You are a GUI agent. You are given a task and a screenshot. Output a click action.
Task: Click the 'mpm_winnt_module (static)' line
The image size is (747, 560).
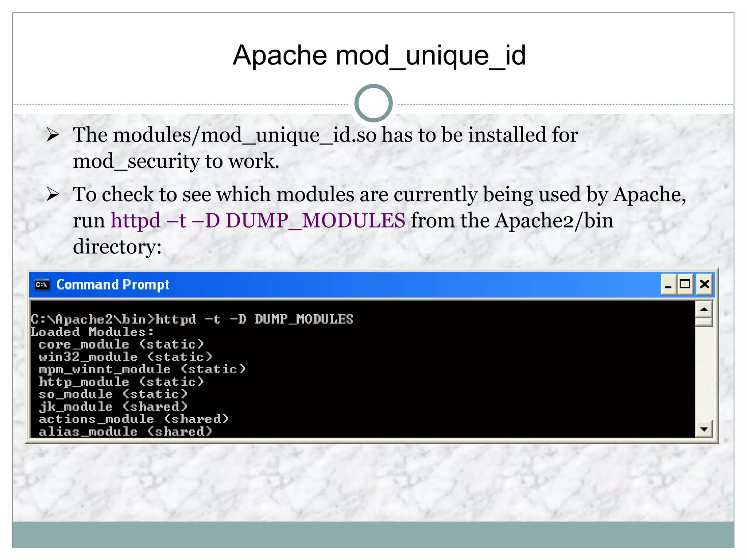(x=142, y=369)
